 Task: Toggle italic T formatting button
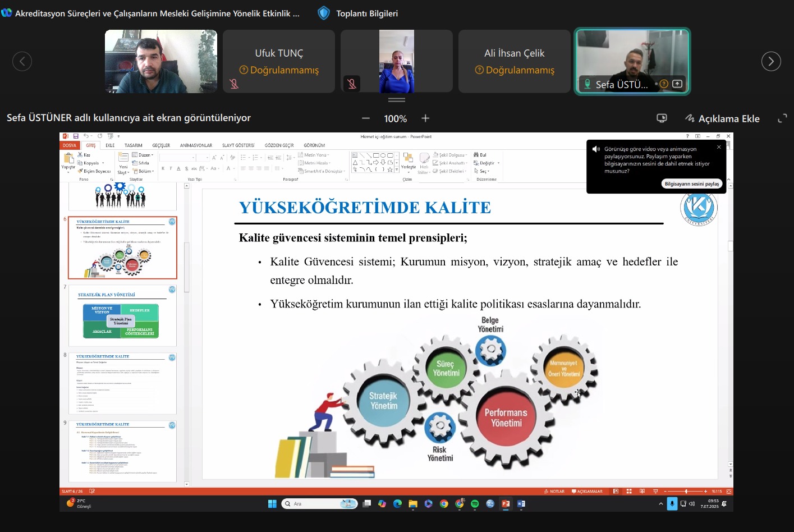point(171,168)
